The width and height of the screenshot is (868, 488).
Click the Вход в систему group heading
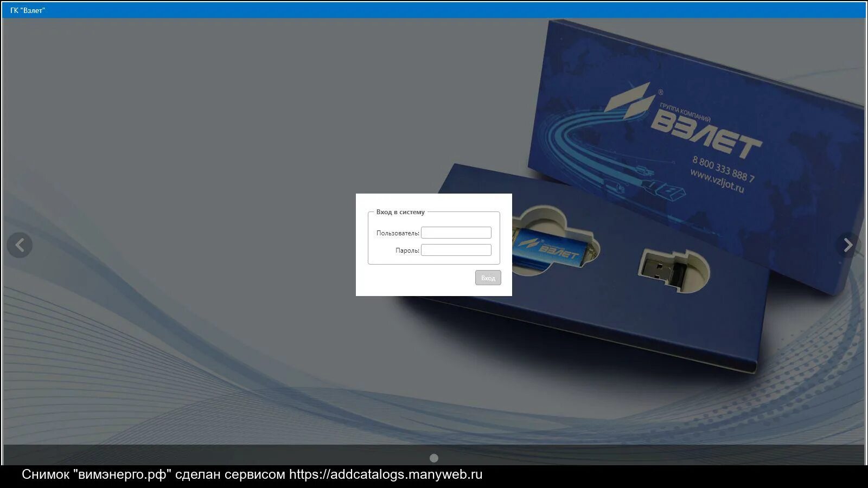tap(400, 212)
